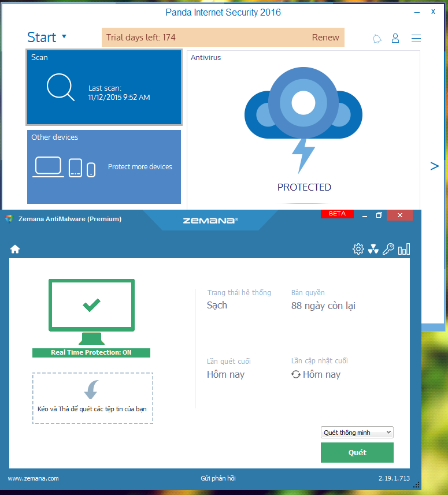Screen dimensions: 448x495
Task: Open Panda notifications bell icon
Action: (x=377, y=39)
